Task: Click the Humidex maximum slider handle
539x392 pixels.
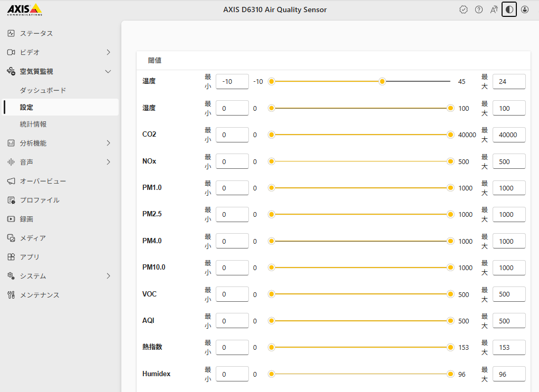Action: coord(450,374)
